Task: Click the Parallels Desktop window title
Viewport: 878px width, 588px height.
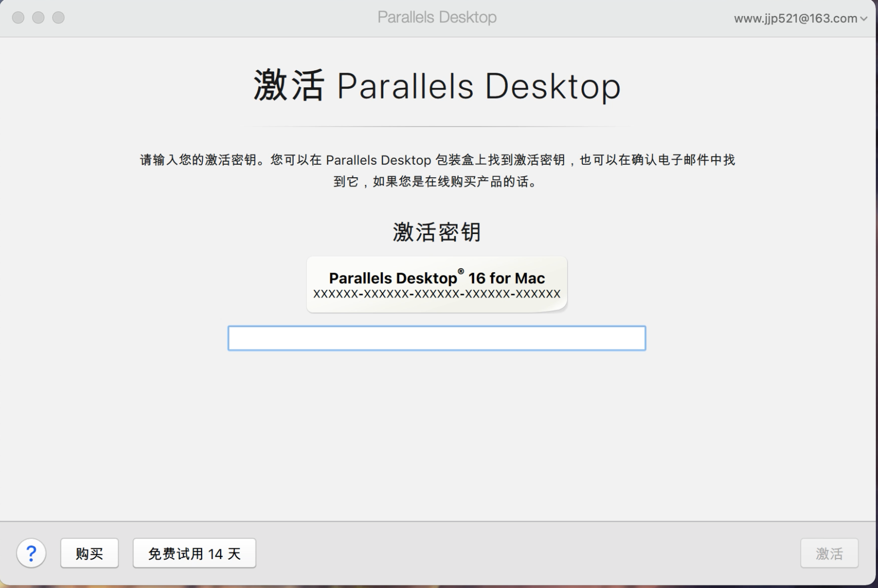Action: click(x=437, y=17)
